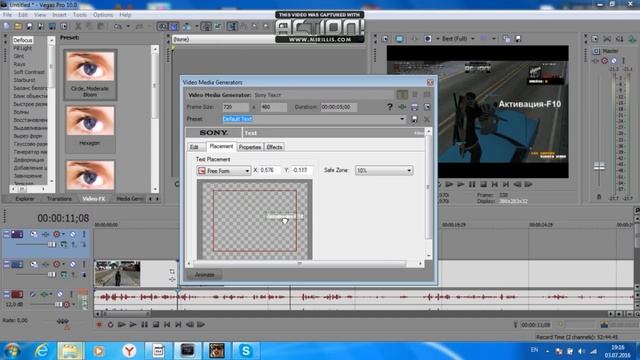Viewport: 640px width, 360px height.
Task: Open the Help question mark in generator dialog
Action: tap(390, 107)
